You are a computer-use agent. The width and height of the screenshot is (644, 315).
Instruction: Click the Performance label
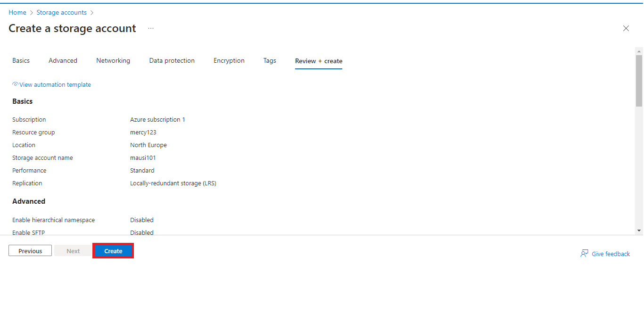29,171
